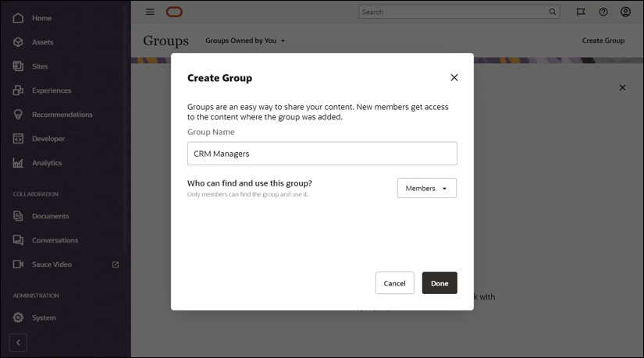This screenshot has width=644, height=358.
Task: Open the Members visibility dropdown
Action: click(427, 188)
